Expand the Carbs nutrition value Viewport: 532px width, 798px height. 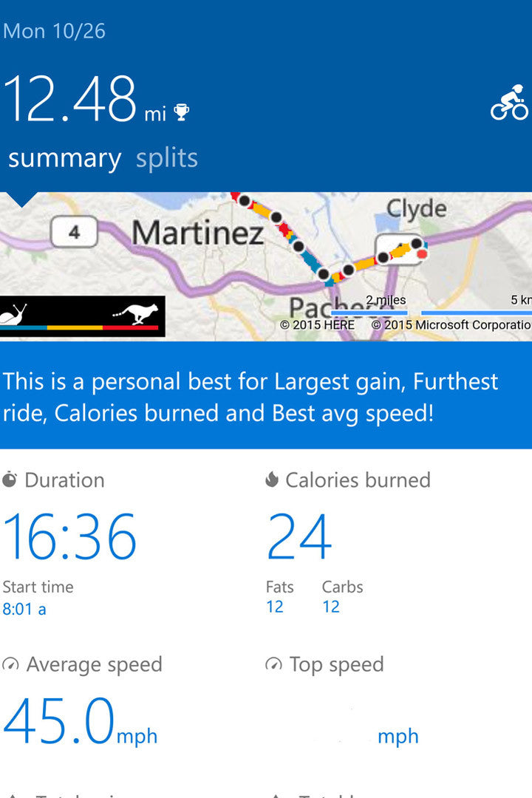pyautogui.click(x=332, y=606)
